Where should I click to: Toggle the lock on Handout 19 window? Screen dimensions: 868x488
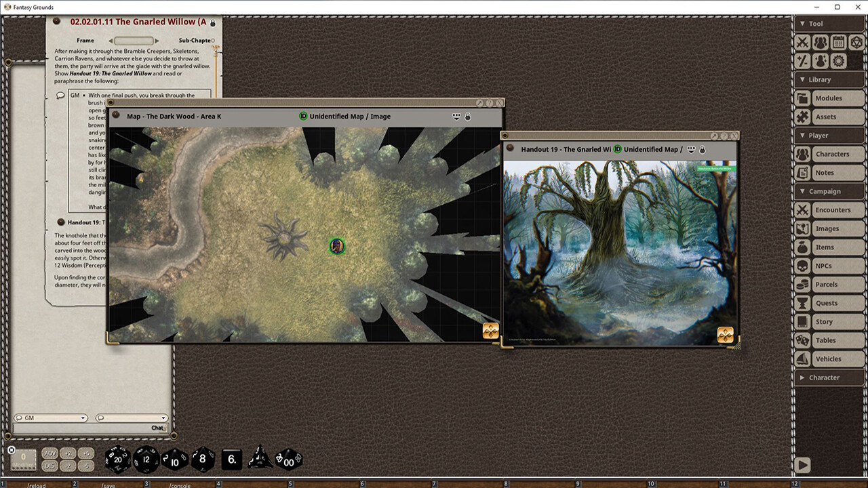(x=702, y=149)
